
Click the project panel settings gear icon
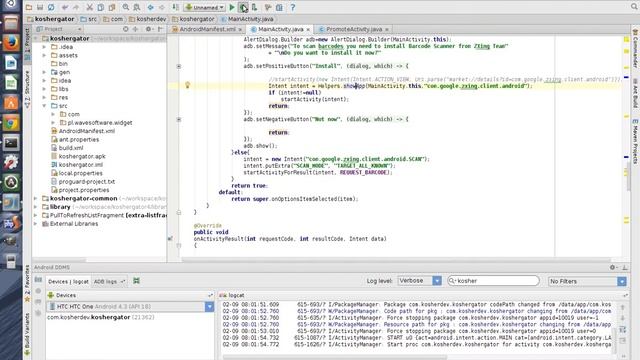click(149, 29)
